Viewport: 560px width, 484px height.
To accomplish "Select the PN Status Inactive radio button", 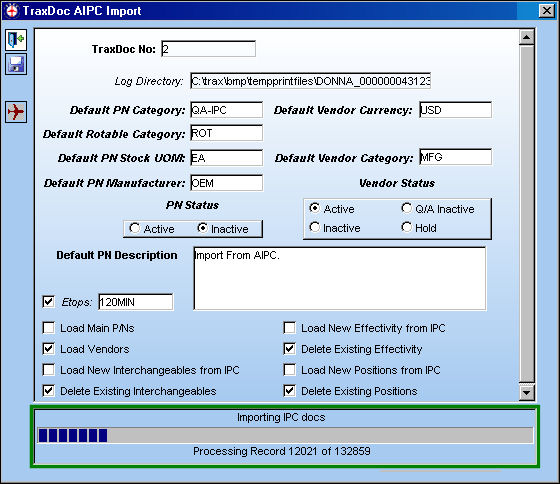I will pos(202,228).
